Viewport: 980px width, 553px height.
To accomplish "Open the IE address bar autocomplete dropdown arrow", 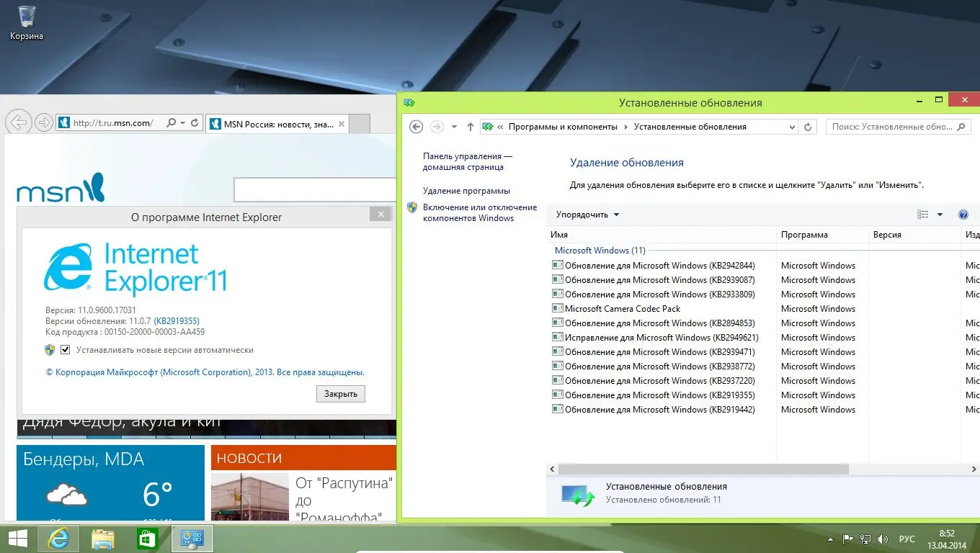I will (x=182, y=123).
